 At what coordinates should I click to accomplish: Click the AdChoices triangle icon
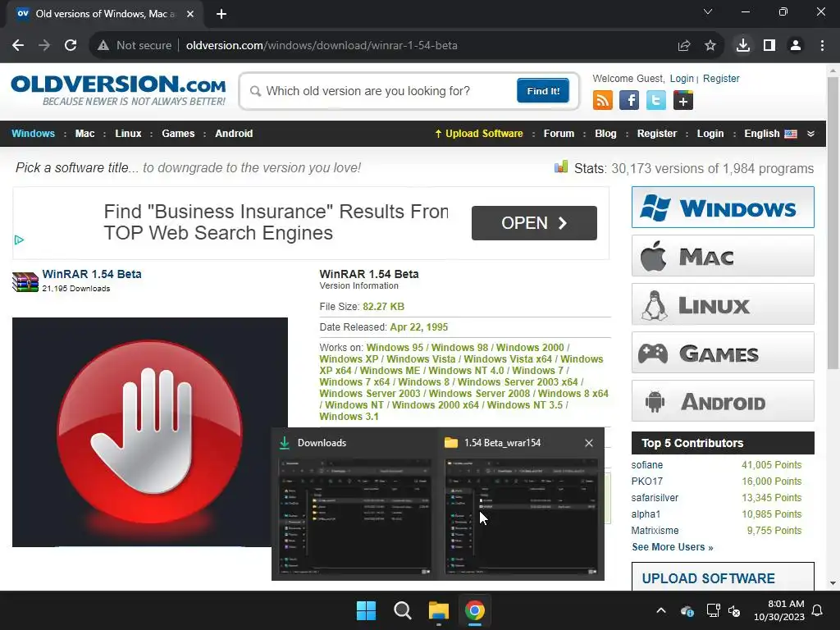pyautogui.click(x=20, y=240)
